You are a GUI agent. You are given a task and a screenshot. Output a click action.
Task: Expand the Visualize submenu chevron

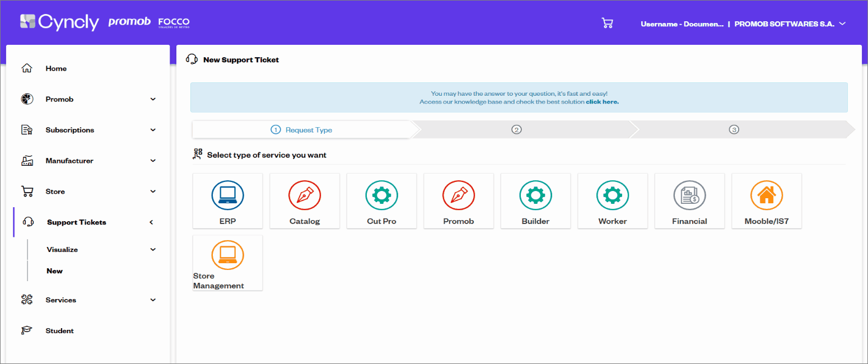(x=153, y=250)
